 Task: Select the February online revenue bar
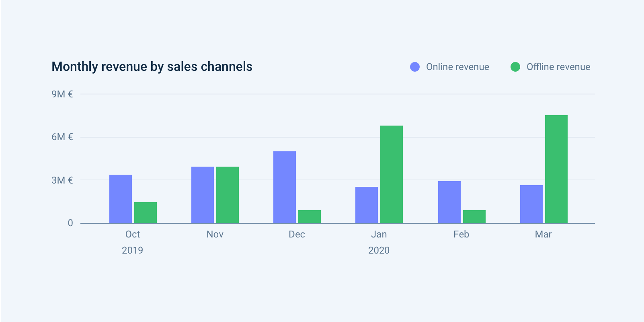click(x=449, y=202)
